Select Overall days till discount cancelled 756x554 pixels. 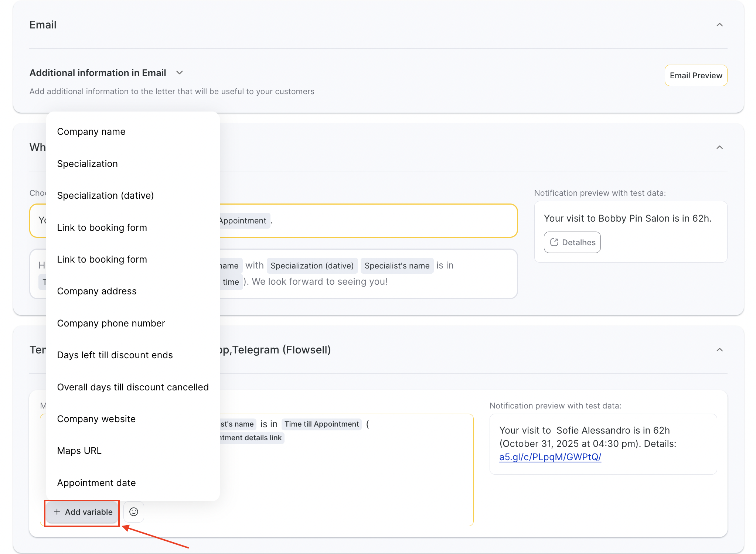coord(133,387)
